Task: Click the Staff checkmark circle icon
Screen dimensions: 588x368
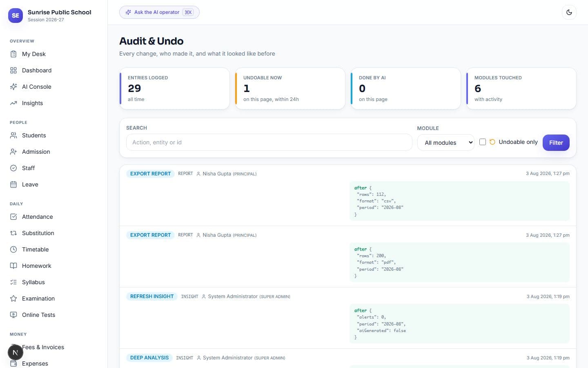Action: pos(13,168)
